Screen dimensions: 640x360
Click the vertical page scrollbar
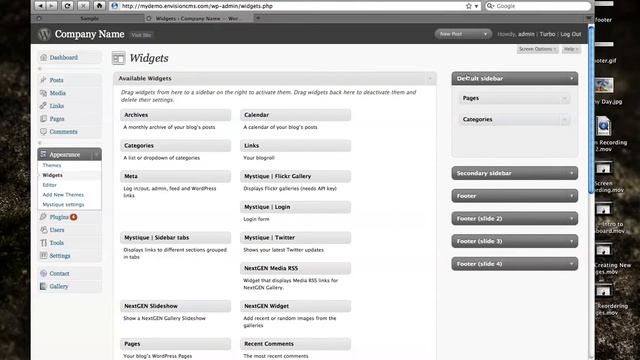tap(591, 109)
